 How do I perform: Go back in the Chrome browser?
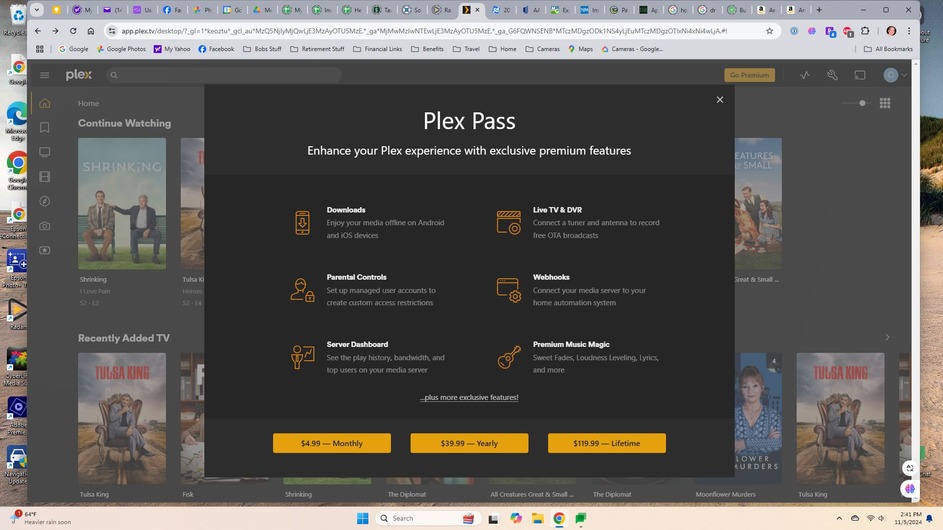(x=38, y=31)
